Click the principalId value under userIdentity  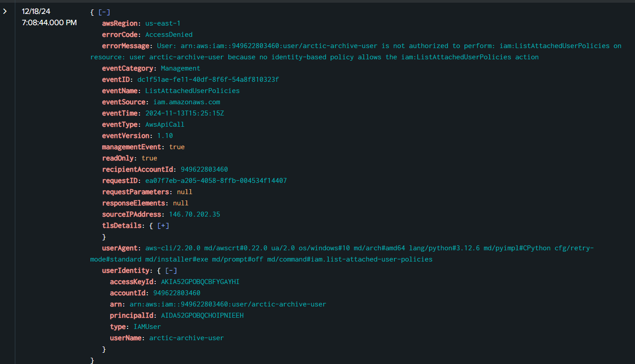202,315
